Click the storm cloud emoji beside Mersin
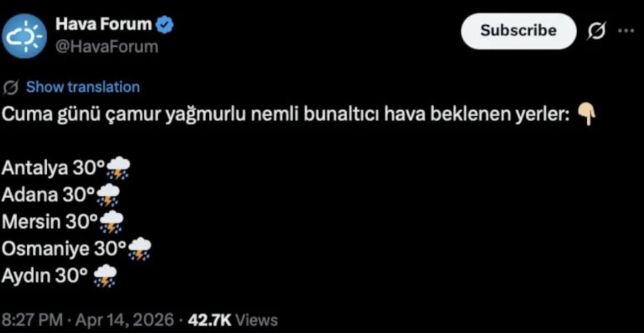The height and width of the screenshot is (333, 644). tap(111, 222)
